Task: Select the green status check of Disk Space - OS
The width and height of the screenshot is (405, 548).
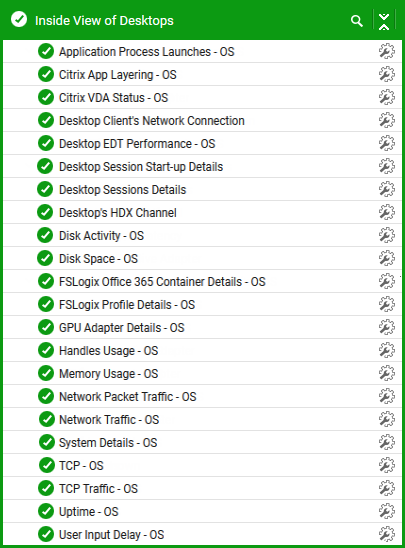Action: click(x=45, y=258)
